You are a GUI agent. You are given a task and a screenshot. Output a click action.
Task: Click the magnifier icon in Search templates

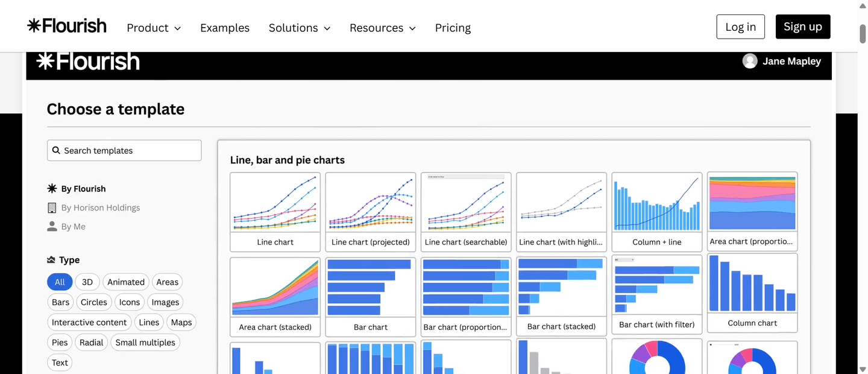tap(56, 151)
